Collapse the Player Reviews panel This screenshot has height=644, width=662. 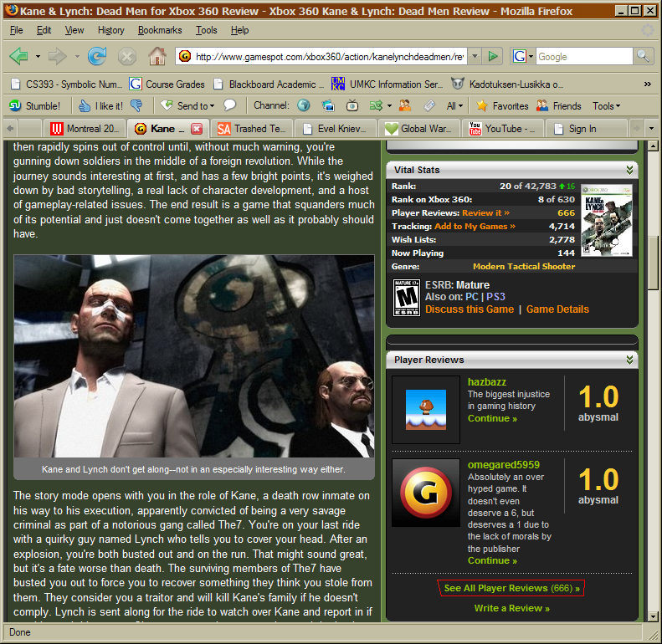click(x=629, y=360)
